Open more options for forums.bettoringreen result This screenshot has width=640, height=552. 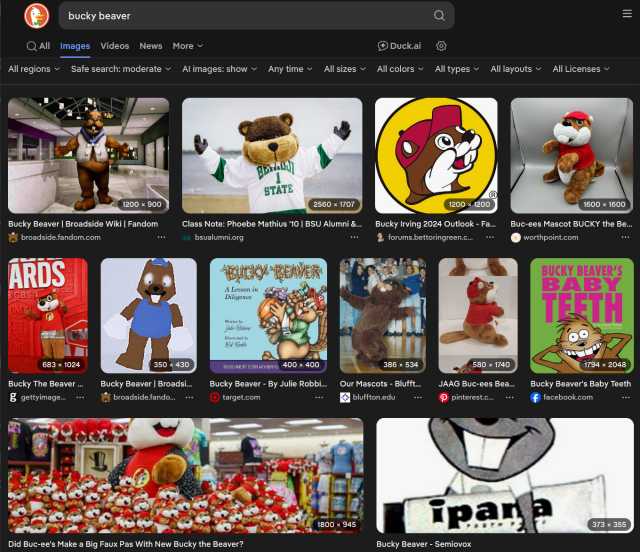(x=490, y=237)
